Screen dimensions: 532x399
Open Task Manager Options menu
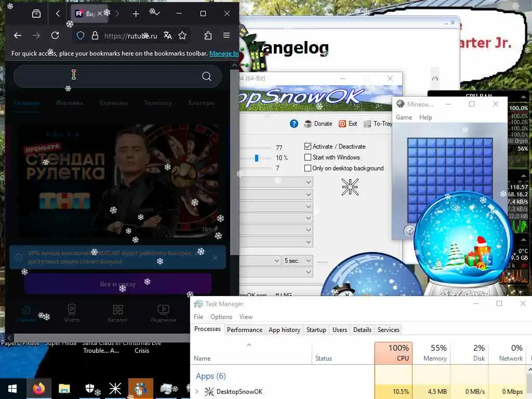click(221, 316)
